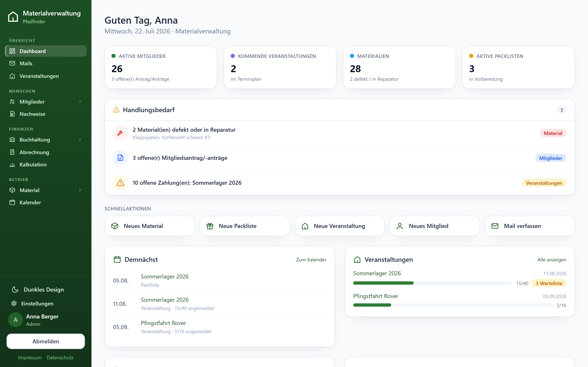
Task: Follow the Zum Kalender link
Action: click(x=311, y=260)
